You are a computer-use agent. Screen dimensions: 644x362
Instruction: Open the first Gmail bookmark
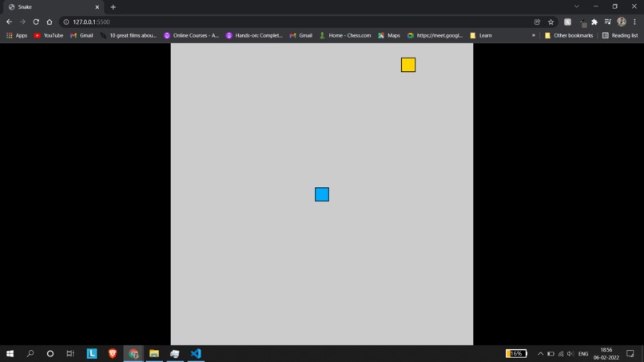[x=81, y=35]
